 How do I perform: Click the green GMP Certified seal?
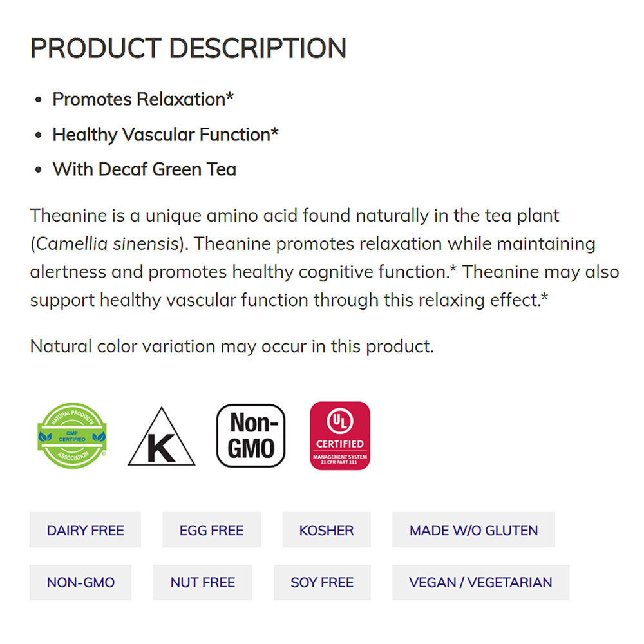tap(71, 435)
